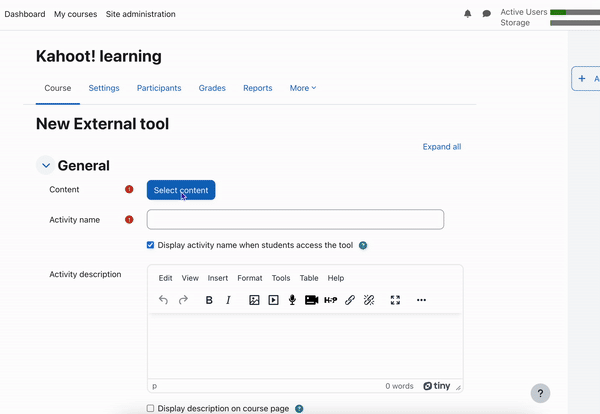Click inside the Activity description text area

pyautogui.click(x=305, y=346)
